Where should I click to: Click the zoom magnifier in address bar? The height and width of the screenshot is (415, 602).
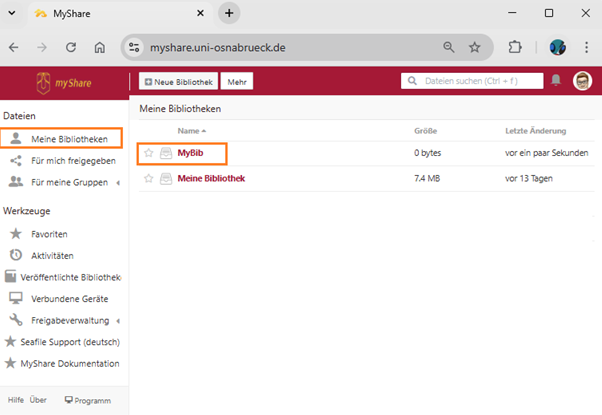[449, 47]
